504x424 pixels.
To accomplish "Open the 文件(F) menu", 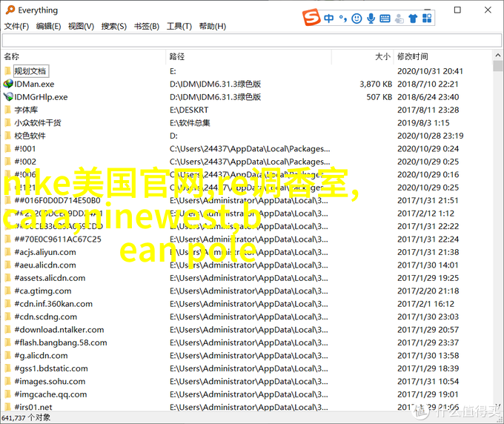I will tap(16, 27).
